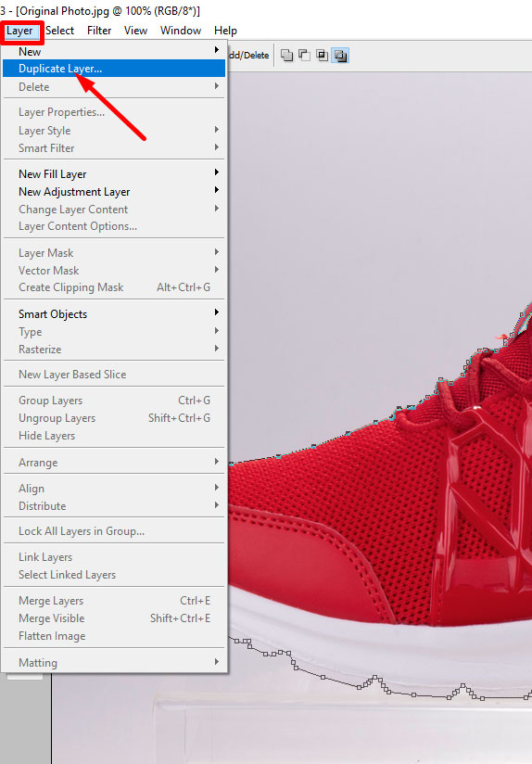
Task: Choose Flatten Image
Action: click(x=114, y=636)
